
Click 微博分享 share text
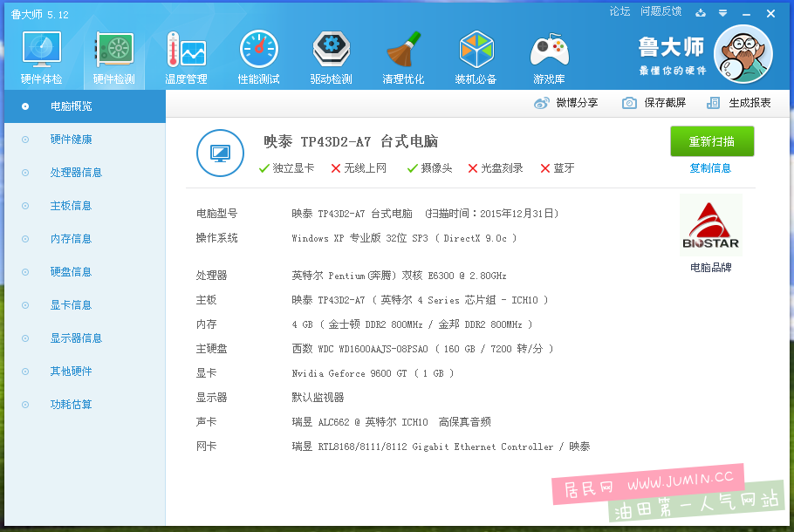click(x=578, y=103)
